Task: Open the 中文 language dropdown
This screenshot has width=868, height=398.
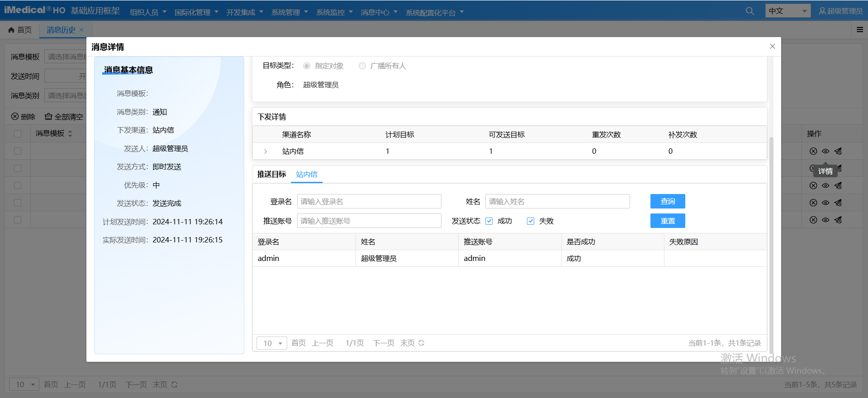Action: coord(787,11)
